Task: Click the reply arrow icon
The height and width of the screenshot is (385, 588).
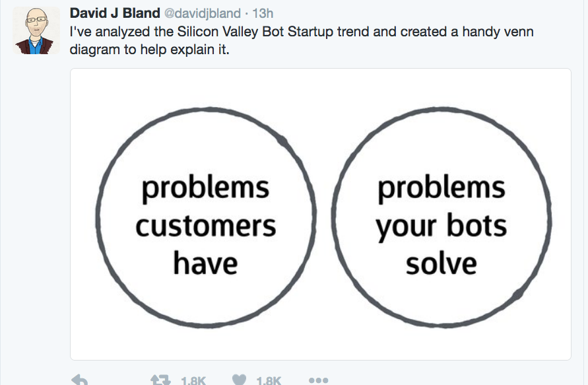Action: pos(80,380)
